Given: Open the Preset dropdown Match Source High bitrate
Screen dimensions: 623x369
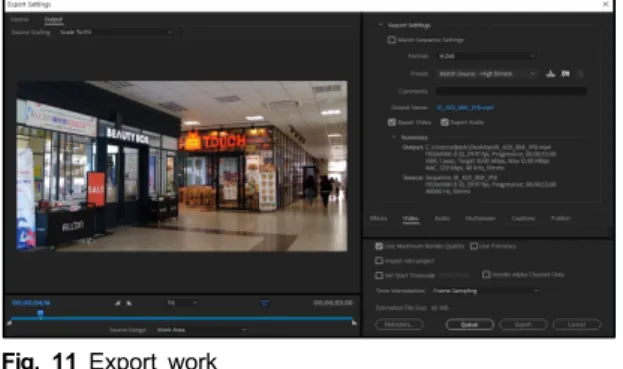Looking at the screenshot, I should pos(486,73).
